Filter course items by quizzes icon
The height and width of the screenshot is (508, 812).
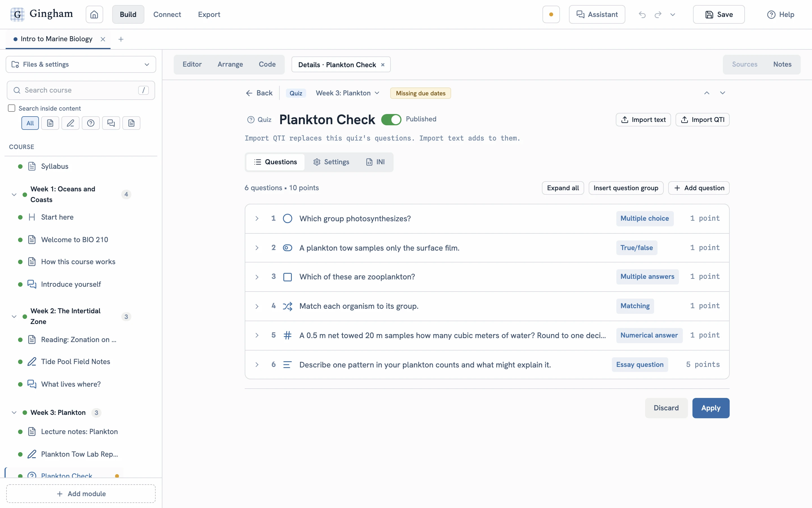click(91, 123)
